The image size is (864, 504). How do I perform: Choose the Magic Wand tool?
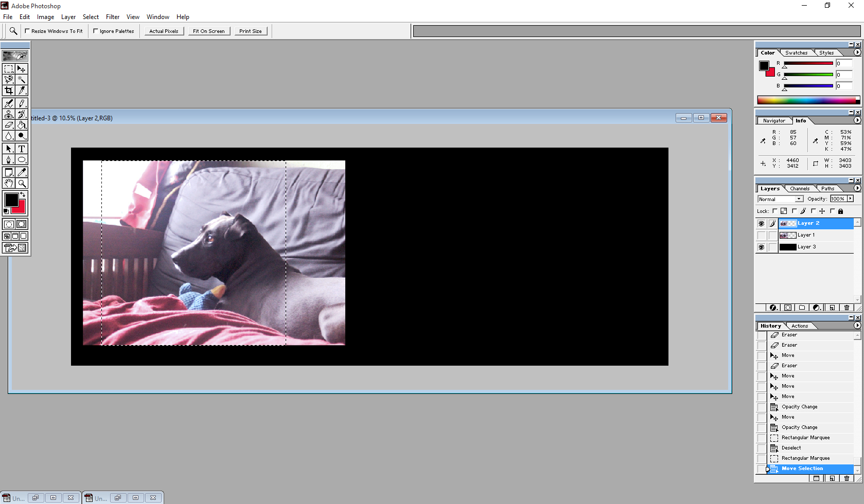[x=22, y=80]
